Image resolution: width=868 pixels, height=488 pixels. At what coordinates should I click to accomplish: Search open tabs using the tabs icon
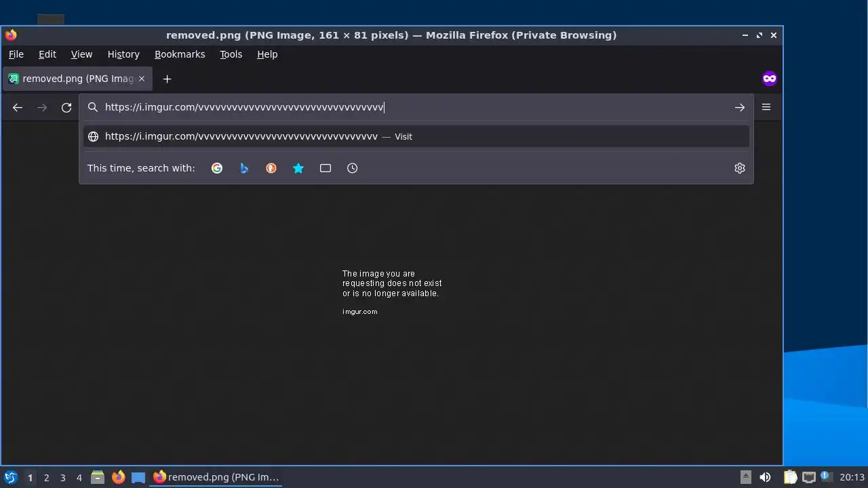[325, 168]
